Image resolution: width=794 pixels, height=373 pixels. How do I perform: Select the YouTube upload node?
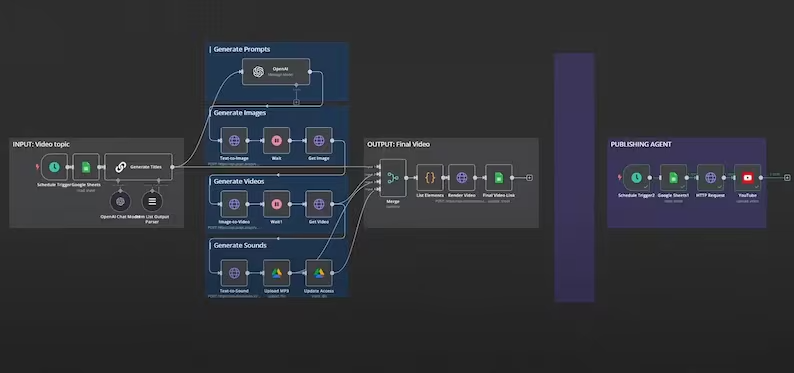pyautogui.click(x=747, y=178)
